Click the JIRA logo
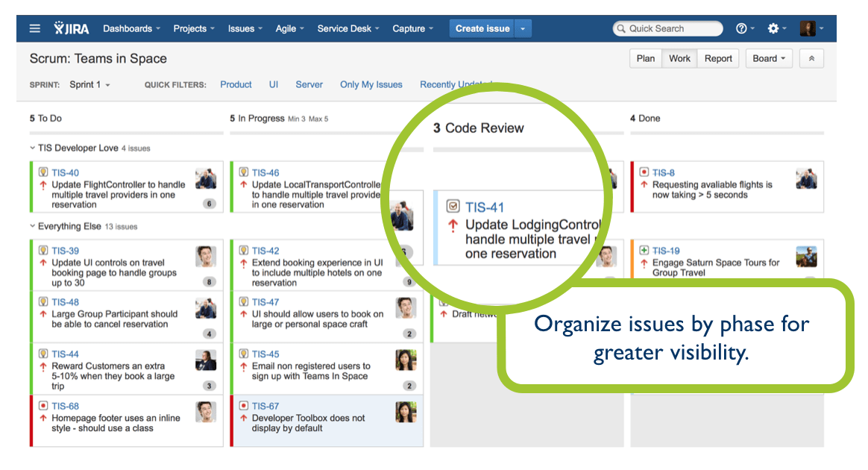Image resolution: width=868 pixels, height=470 pixels. pyautogui.click(x=71, y=28)
